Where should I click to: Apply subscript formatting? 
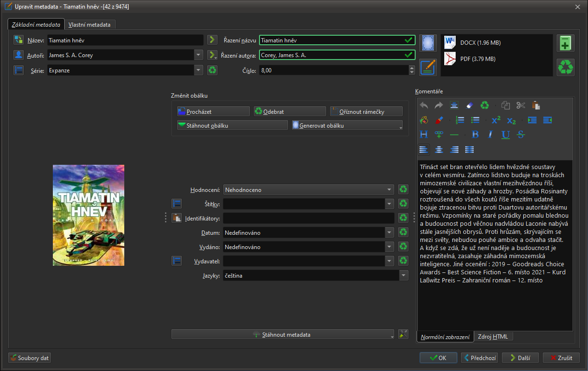(x=511, y=120)
